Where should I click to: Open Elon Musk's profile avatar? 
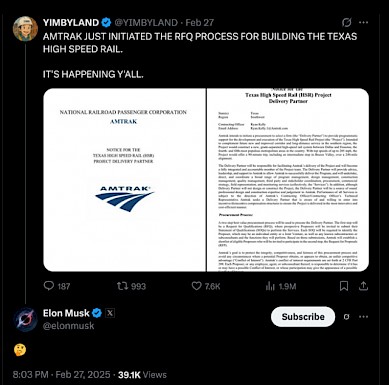click(25, 319)
